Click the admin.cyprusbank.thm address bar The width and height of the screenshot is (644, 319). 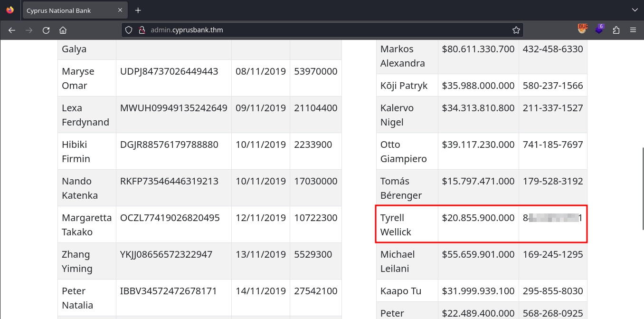pos(323,30)
